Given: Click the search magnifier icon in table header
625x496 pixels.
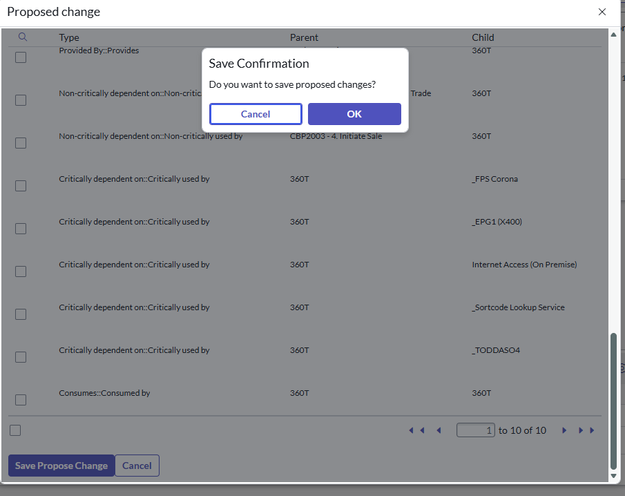Looking at the screenshot, I should tap(23, 37).
